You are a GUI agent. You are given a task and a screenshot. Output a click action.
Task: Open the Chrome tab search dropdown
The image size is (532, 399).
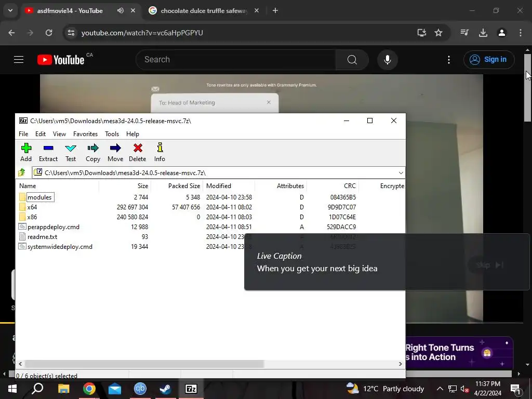(x=10, y=10)
